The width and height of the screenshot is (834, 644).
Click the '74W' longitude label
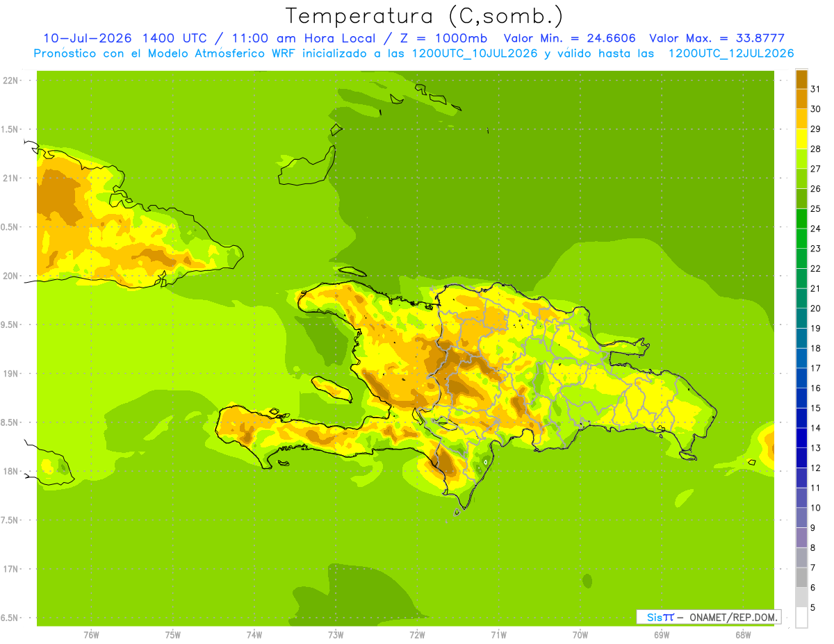pyautogui.click(x=254, y=635)
